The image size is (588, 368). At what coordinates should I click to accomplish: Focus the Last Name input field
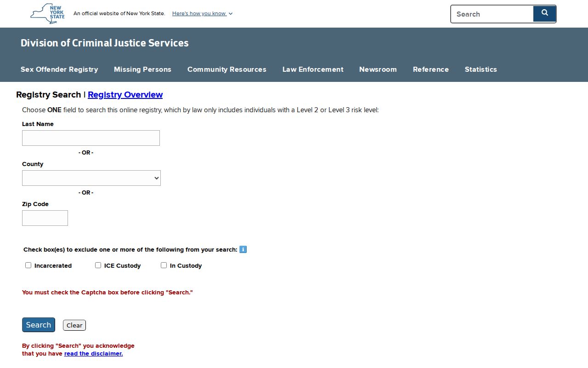(91, 138)
